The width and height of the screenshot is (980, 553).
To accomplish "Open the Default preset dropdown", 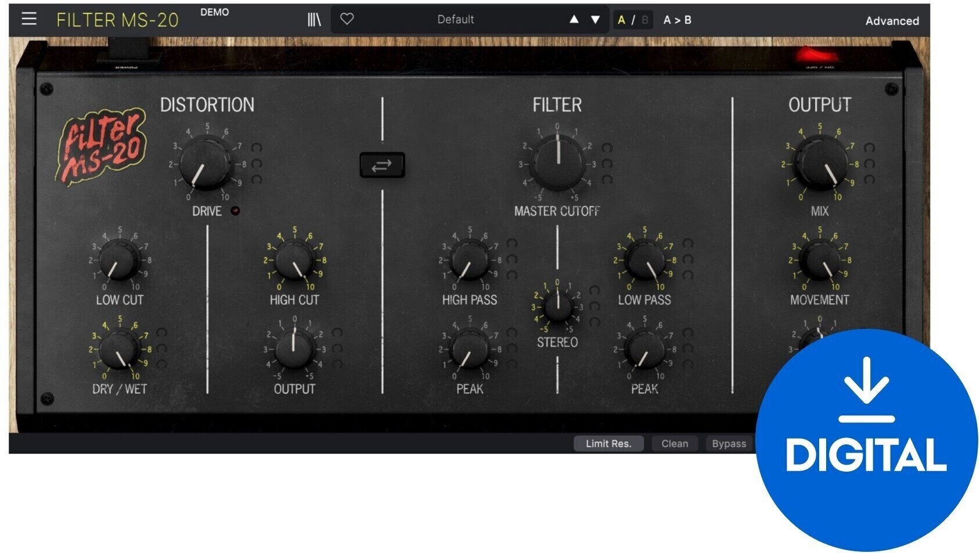I will pos(456,18).
